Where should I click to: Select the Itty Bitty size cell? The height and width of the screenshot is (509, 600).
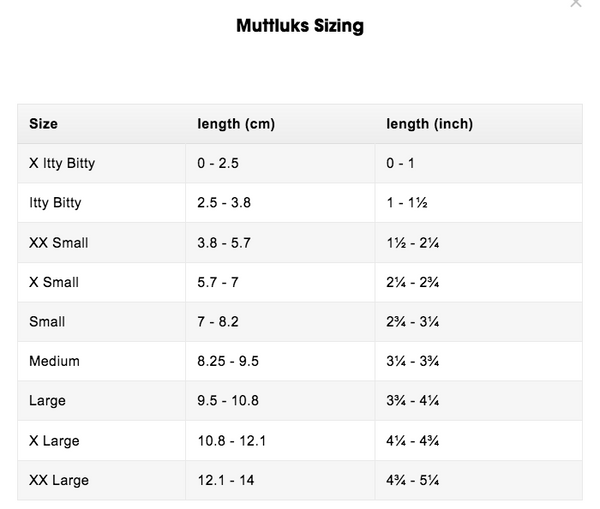(x=101, y=203)
